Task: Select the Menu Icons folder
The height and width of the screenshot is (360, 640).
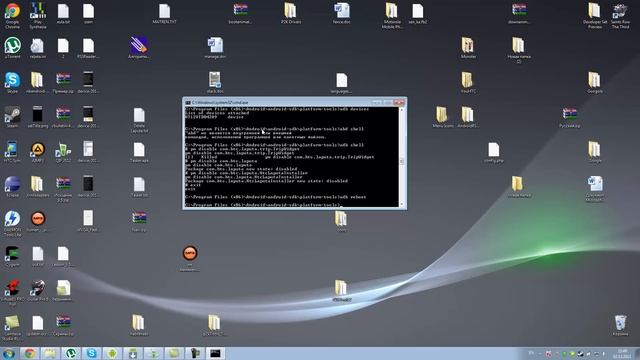Action: tap(442, 117)
